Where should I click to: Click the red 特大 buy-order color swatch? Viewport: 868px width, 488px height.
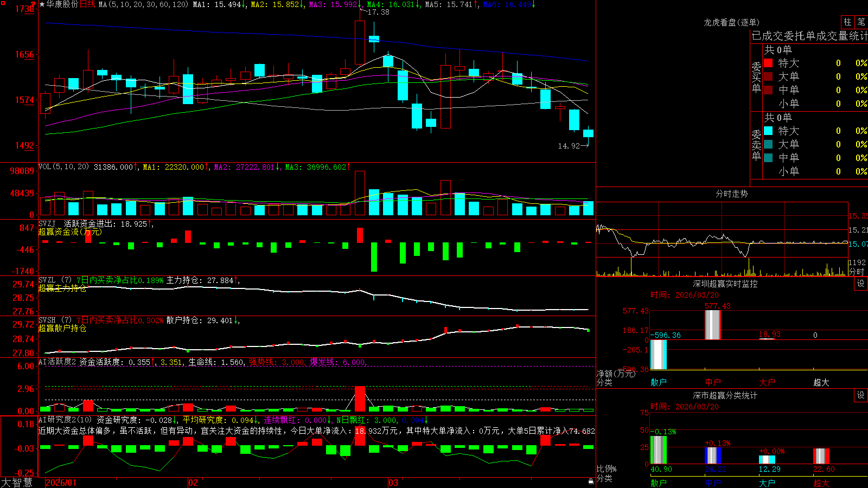pos(768,63)
